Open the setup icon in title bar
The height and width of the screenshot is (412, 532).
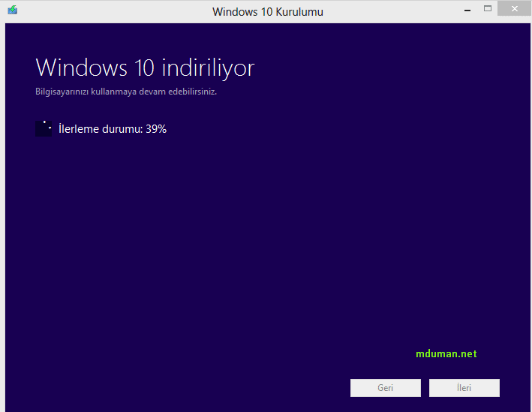pos(13,10)
